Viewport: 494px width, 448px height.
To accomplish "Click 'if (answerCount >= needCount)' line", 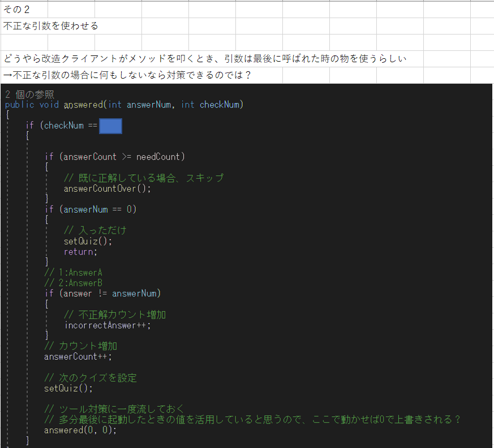I will [x=115, y=157].
